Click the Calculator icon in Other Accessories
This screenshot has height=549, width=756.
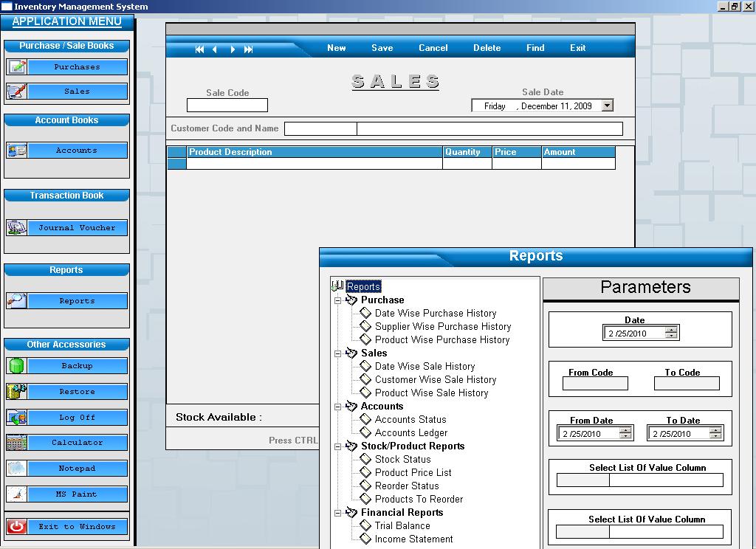(16, 443)
